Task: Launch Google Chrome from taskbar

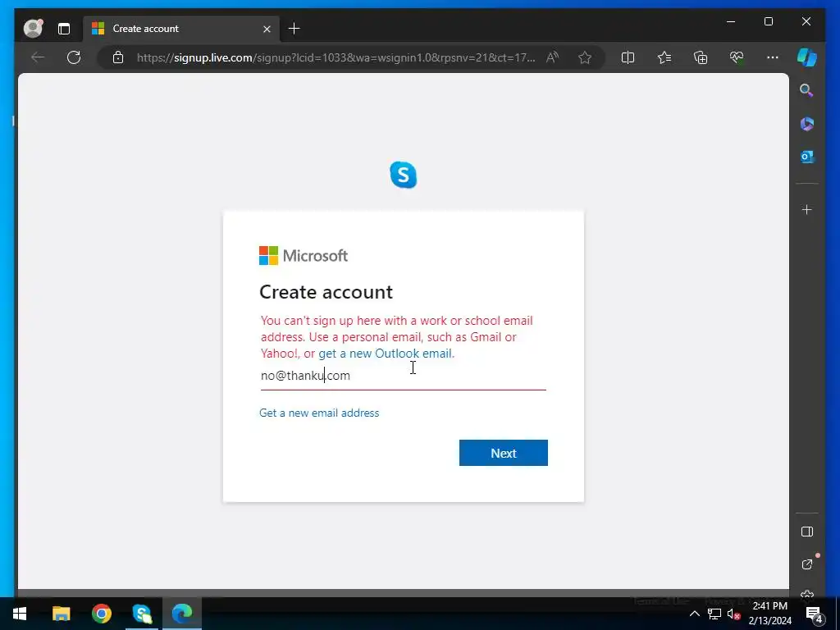Action: tap(101, 614)
